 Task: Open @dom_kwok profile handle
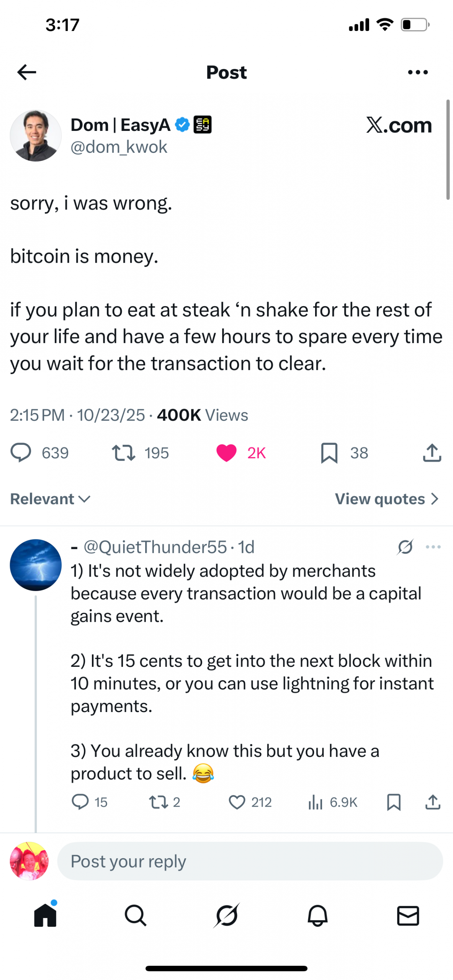(x=119, y=147)
